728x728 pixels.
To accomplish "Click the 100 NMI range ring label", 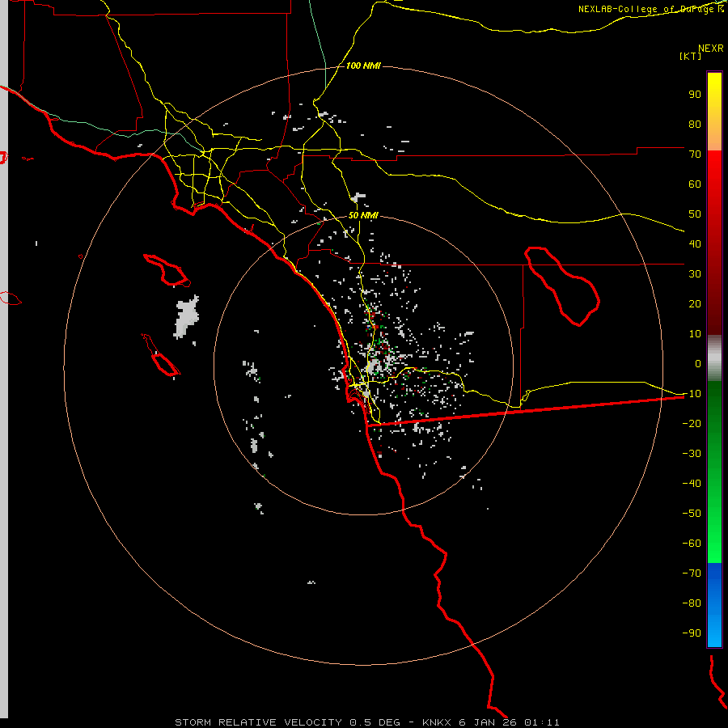I will [x=363, y=66].
